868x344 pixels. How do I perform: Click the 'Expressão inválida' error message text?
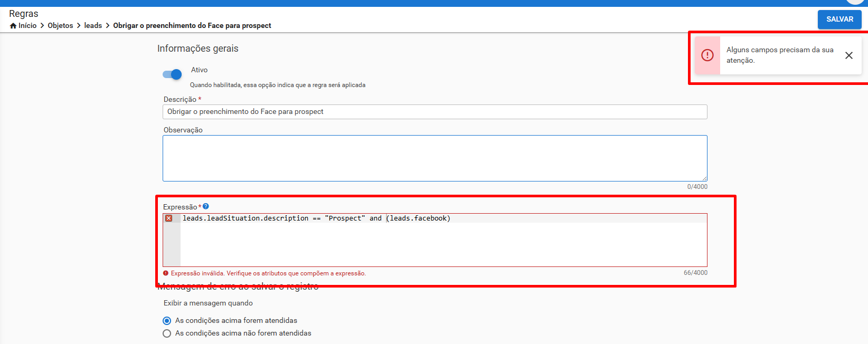point(268,273)
